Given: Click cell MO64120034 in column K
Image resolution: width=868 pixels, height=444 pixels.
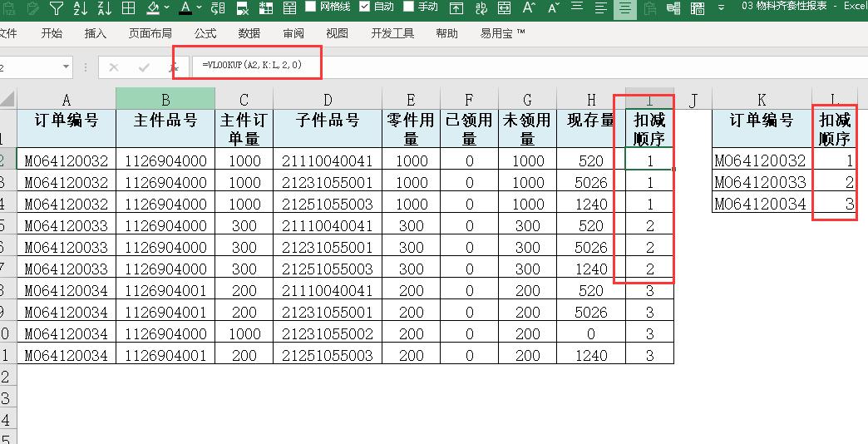Looking at the screenshot, I should point(762,204).
